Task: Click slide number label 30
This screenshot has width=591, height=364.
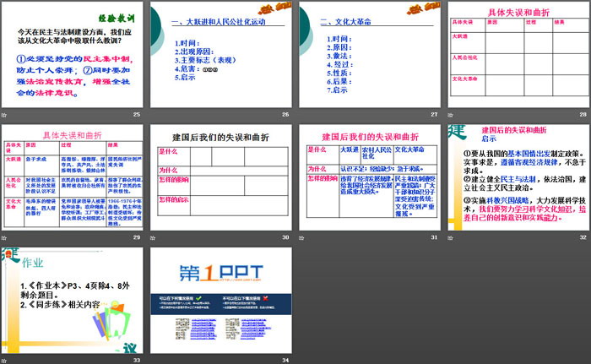Action: pyautogui.click(x=285, y=237)
